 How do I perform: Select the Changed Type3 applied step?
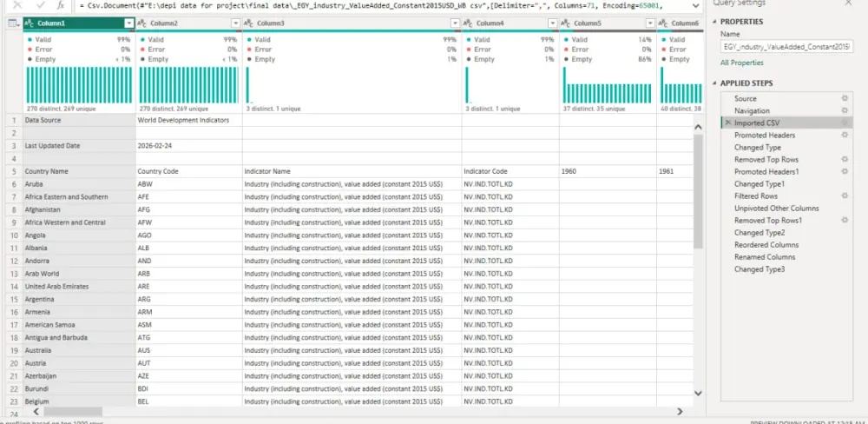pos(759,268)
